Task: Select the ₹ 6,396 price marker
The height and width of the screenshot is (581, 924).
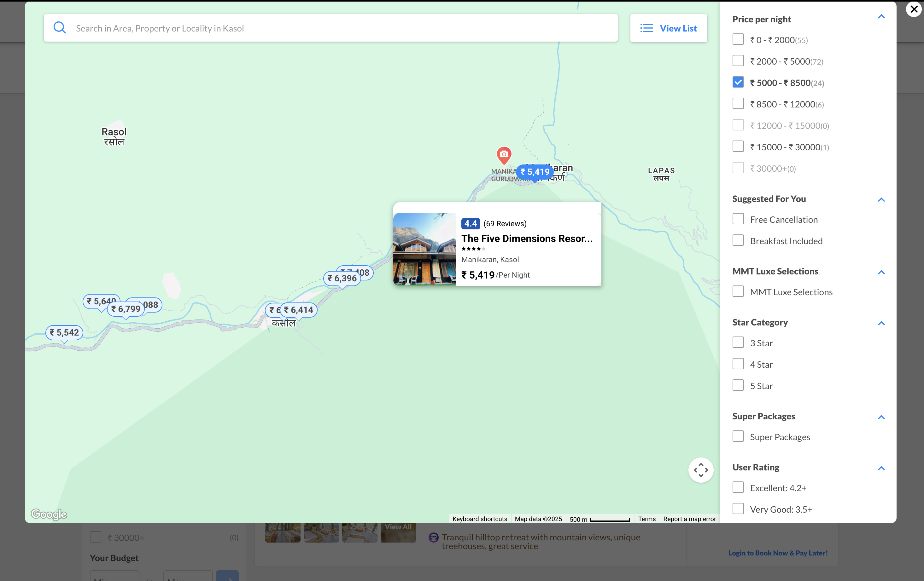Action: tap(342, 279)
